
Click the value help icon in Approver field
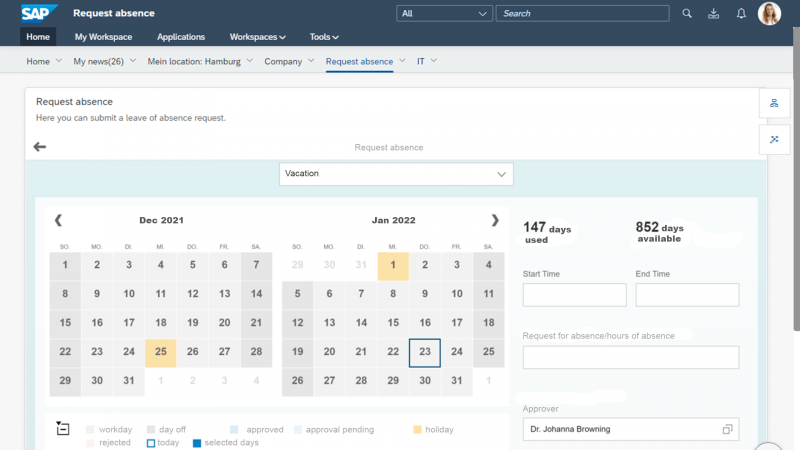(728, 429)
